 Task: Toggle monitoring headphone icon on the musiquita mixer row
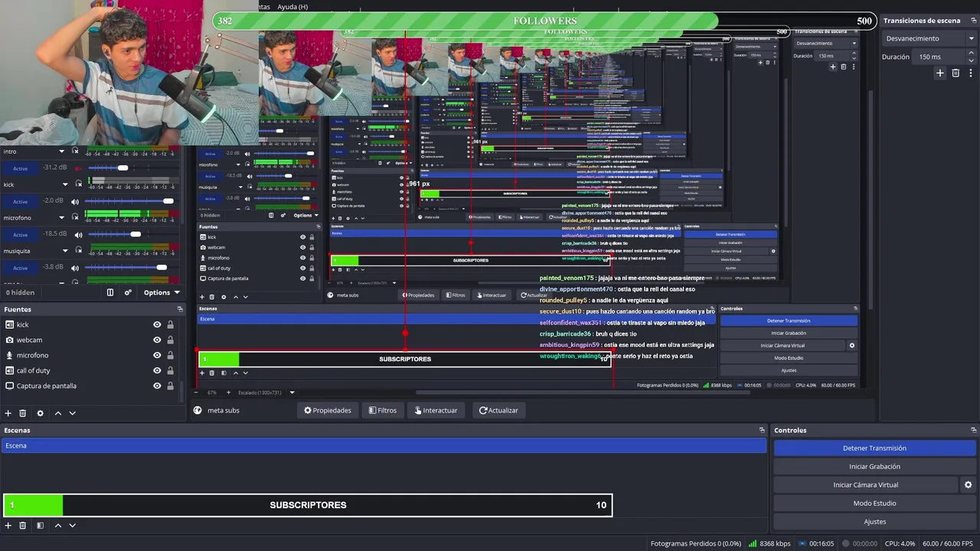77,250
